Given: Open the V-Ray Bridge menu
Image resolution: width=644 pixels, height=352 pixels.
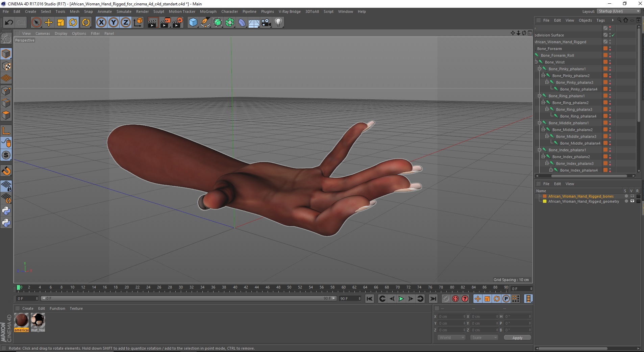Looking at the screenshot, I should click(x=290, y=11).
